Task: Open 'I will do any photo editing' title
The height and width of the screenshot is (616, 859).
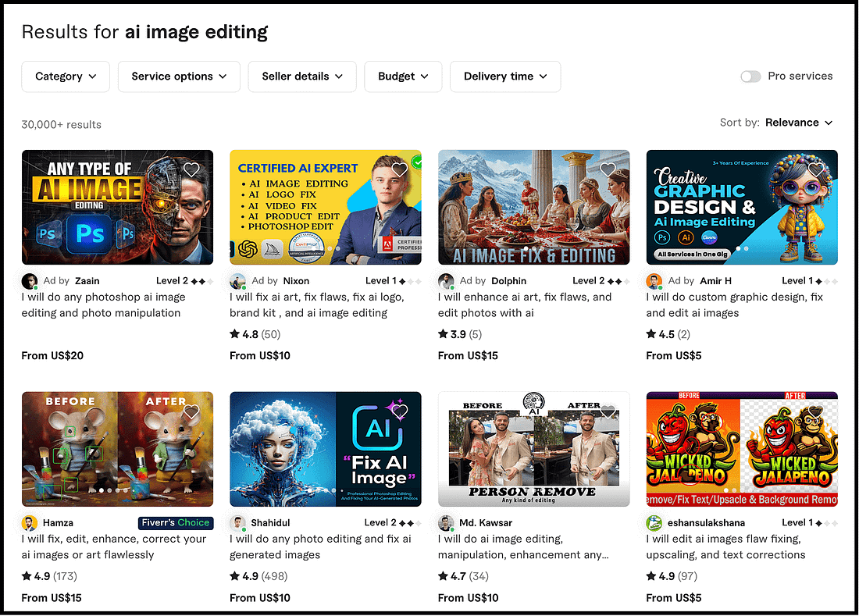Action: pyautogui.click(x=320, y=547)
